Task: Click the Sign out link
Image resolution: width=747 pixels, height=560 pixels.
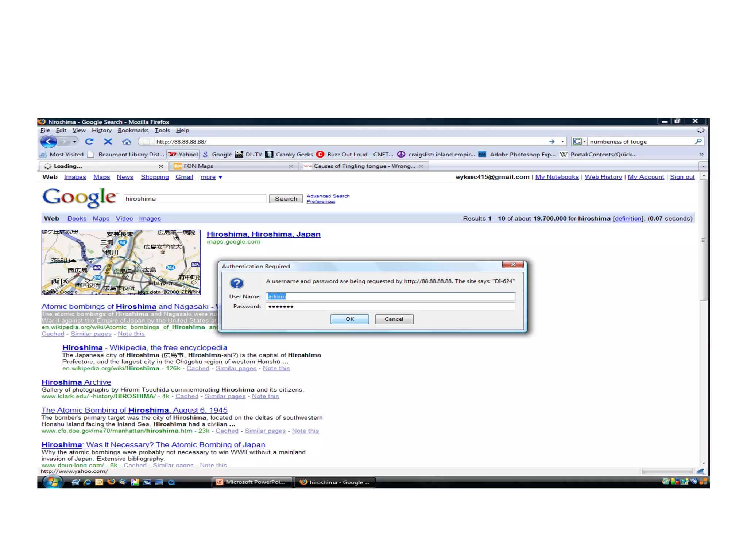Action: (682, 177)
